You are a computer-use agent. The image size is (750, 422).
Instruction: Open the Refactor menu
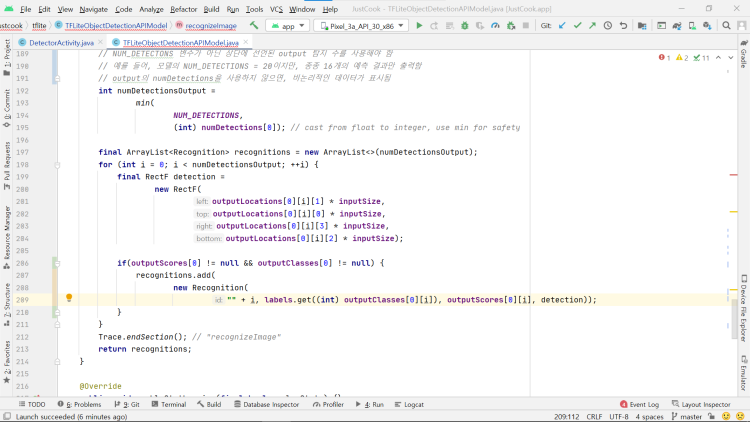(x=183, y=9)
